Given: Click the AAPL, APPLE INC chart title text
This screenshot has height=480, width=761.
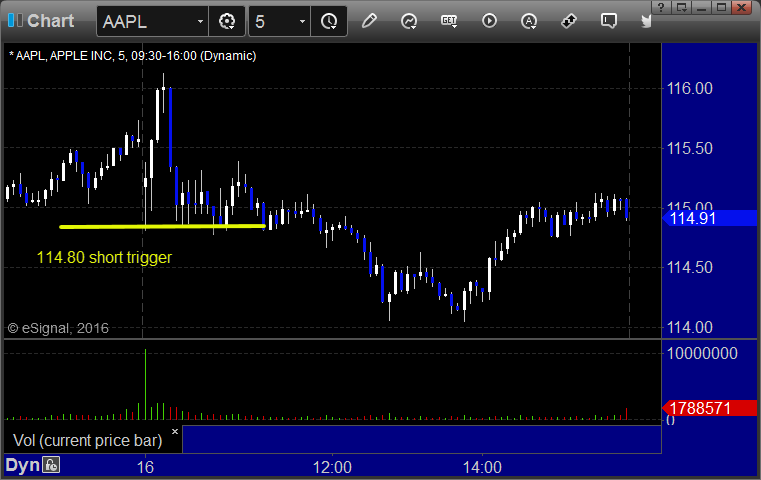Looking at the screenshot, I should pyautogui.click(x=132, y=56).
